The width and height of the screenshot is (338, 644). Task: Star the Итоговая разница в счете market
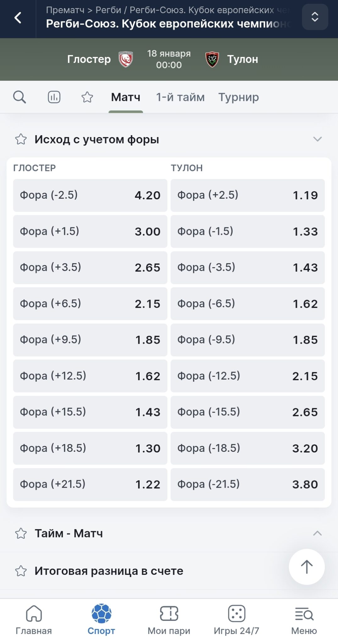point(21,571)
